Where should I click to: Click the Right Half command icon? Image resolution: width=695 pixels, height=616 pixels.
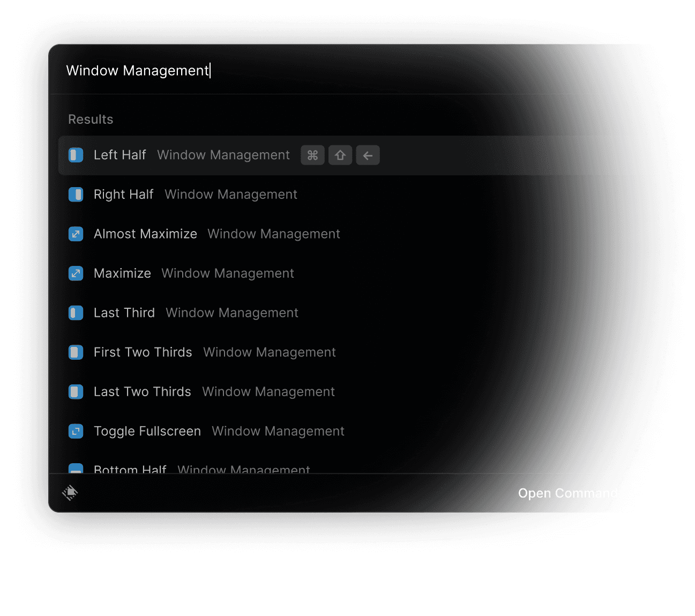[x=76, y=195]
